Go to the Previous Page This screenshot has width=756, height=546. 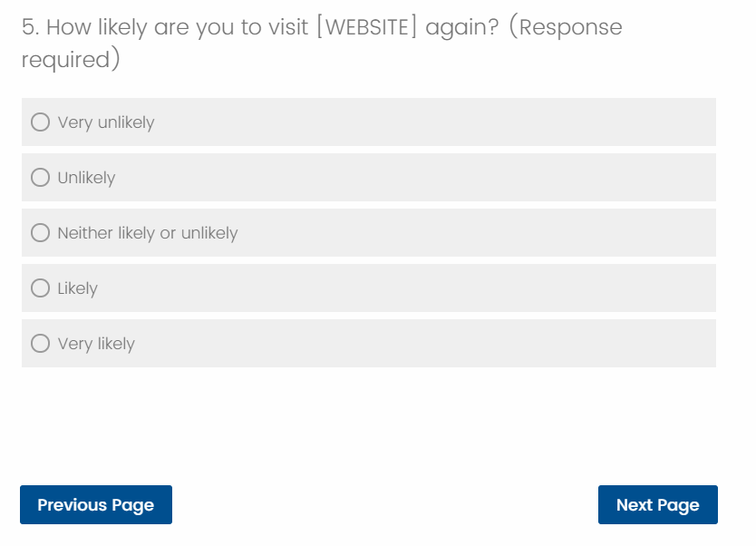pos(96,505)
